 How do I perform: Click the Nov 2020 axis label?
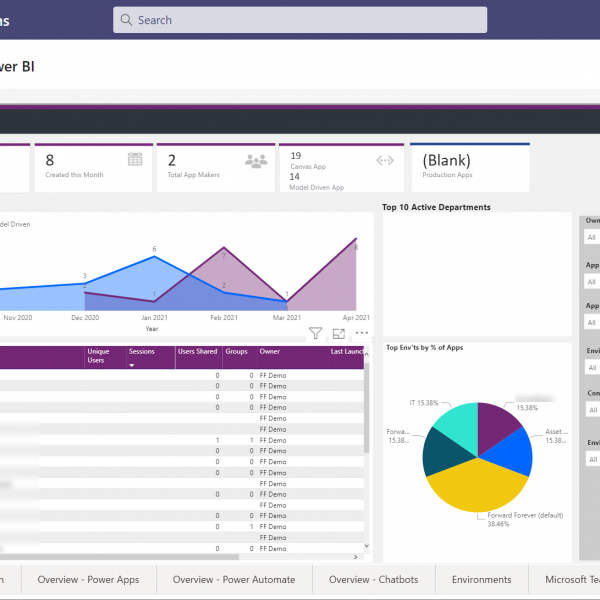(18, 318)
